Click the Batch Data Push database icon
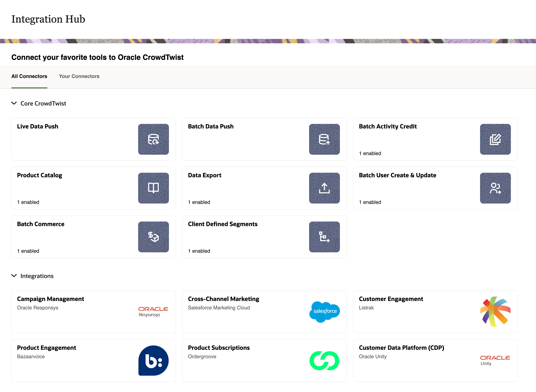 pyautogui.click(x=324, y=139)
